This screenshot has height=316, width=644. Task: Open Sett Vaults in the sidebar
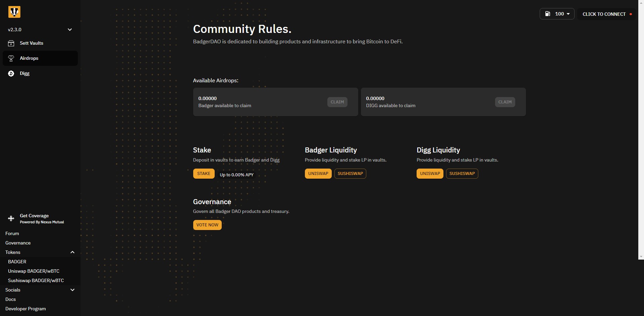pyautogui.click(x=40, y=43)
